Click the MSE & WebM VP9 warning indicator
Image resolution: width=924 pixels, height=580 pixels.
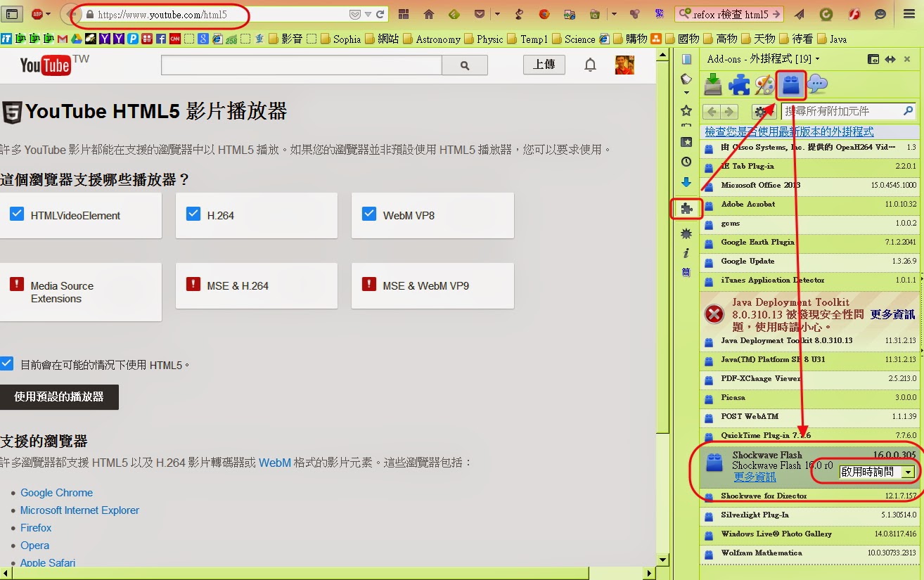tap(369, 284)
